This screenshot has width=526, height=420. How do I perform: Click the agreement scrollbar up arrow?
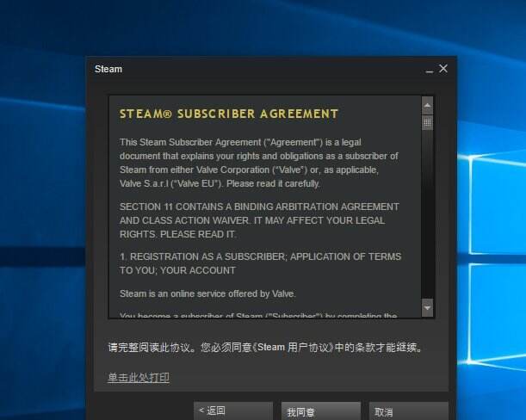pos(427,105)
